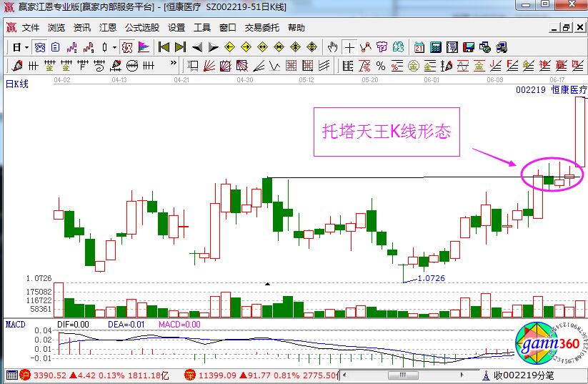Screen dimensions: 588x384
Task: Select the percent retracement tool
Action: [380, 67]
